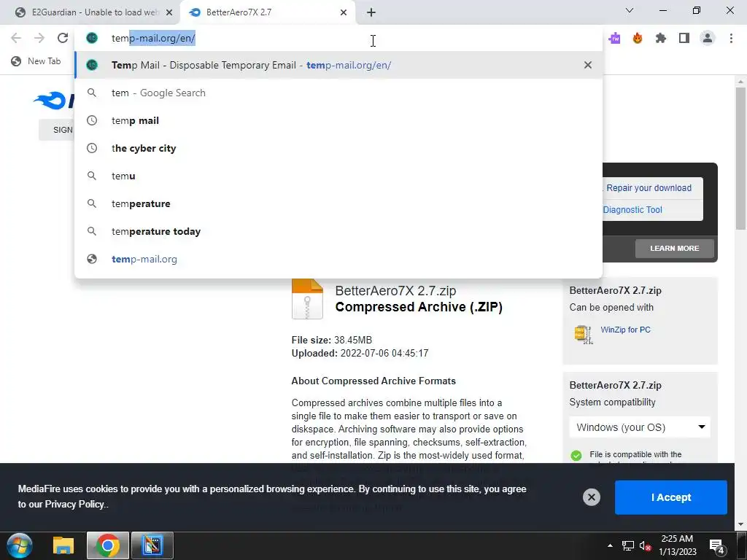The width and height of the screenshot is (747, 560).
Task: Select the 'temperature' search suggestion
Action: pos(338,203)
